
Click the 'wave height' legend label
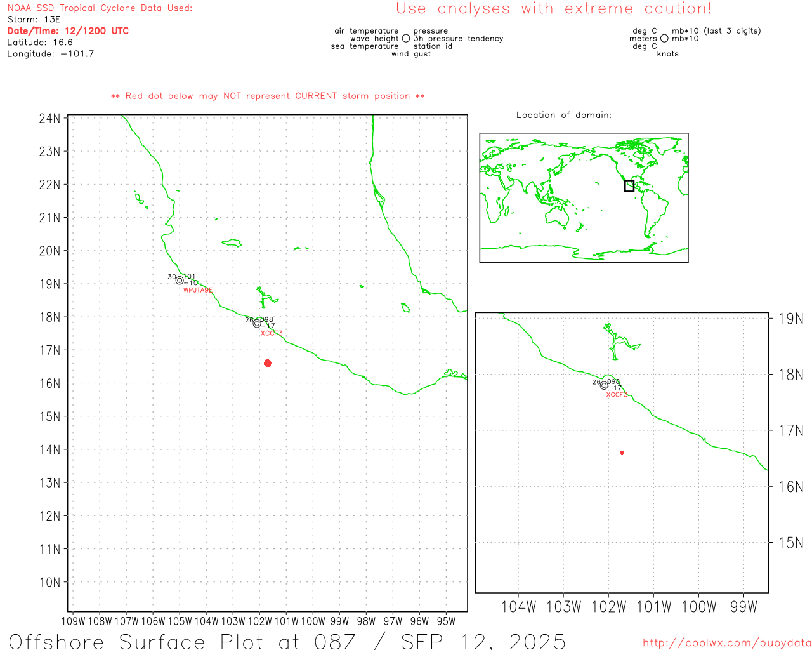click(374, 39)
